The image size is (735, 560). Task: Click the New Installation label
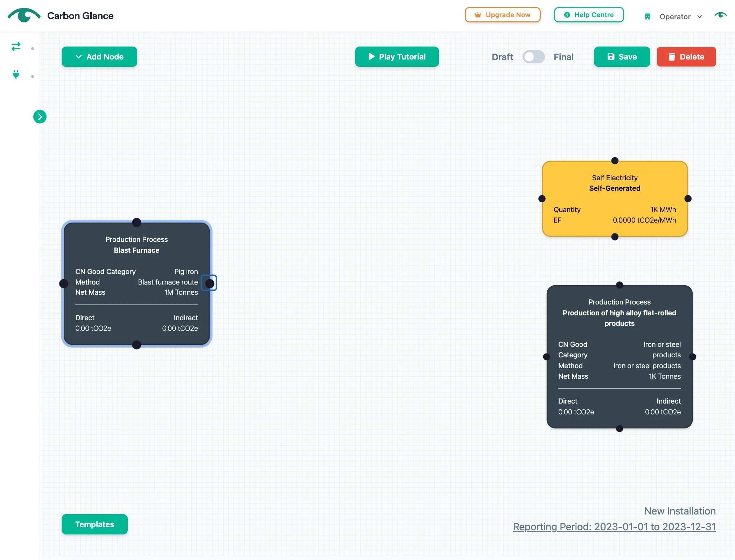(x=680, y=511)
